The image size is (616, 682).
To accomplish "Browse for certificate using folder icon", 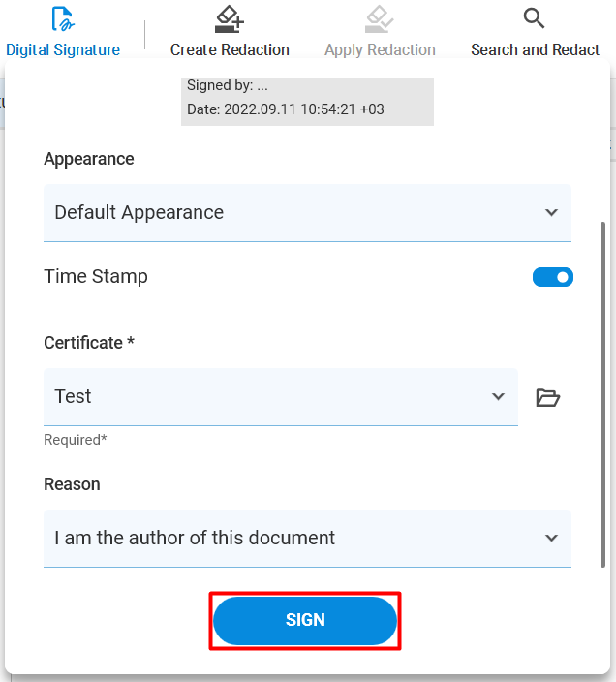I will click(548, 397).
